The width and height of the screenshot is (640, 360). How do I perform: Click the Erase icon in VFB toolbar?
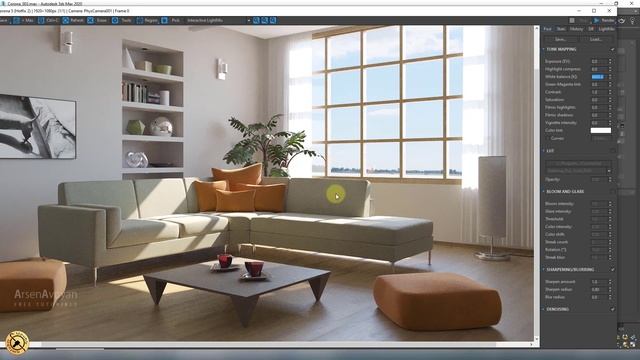coord(91,20)
